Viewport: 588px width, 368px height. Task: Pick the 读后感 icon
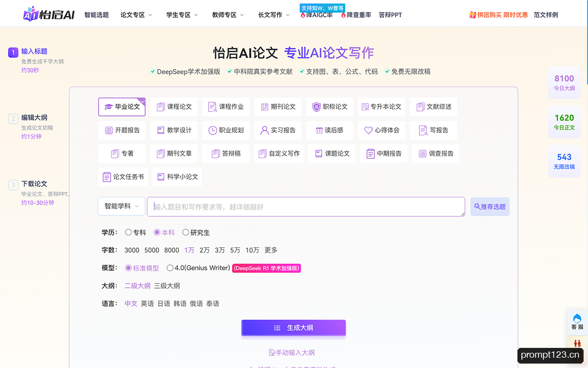tap(319, 130)
